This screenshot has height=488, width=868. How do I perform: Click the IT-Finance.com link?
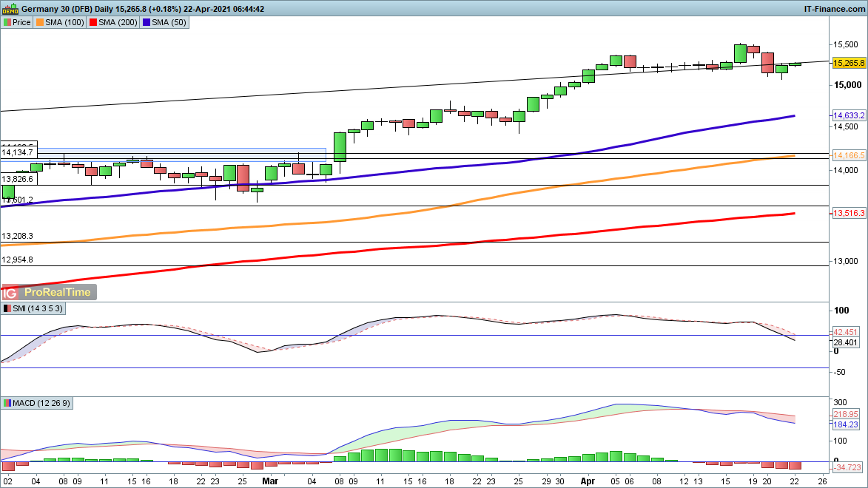pyautogui.click(x=835, y=9)
